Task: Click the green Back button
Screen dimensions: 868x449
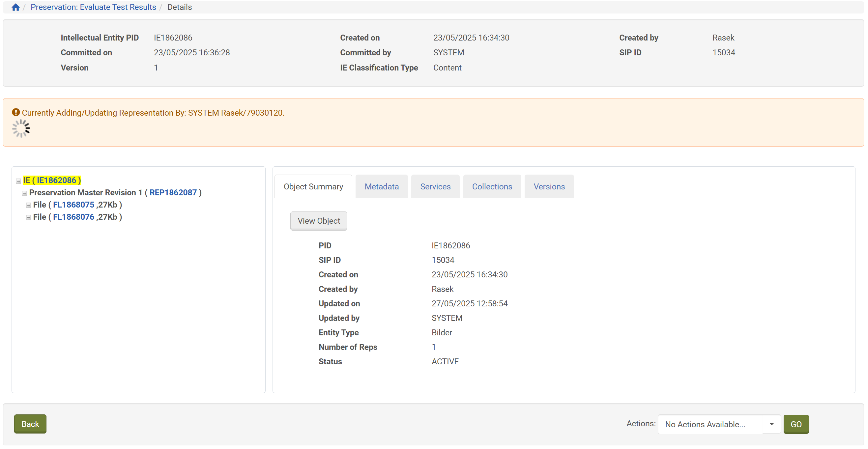Action: click(x=30, y=424)
